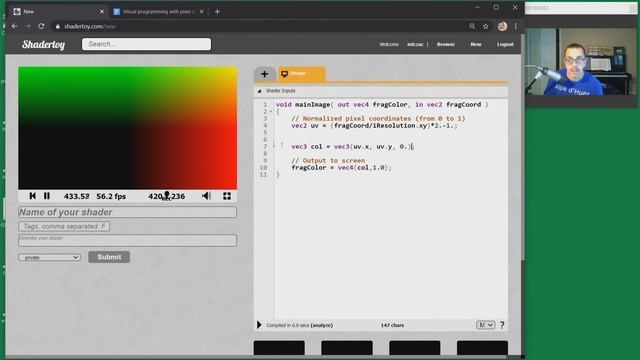Open the editor size dropdown
640x360 pixels.
click(x=485, y=325)
